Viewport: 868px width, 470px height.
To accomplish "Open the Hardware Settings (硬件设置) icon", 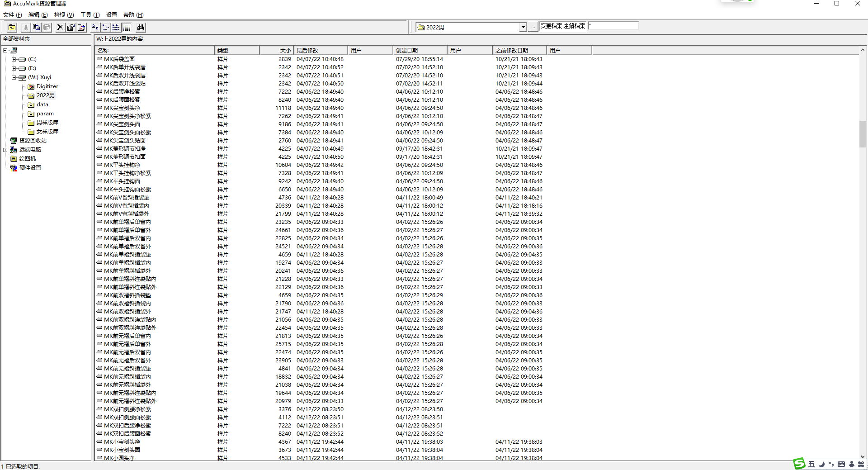I will [30, 168].
